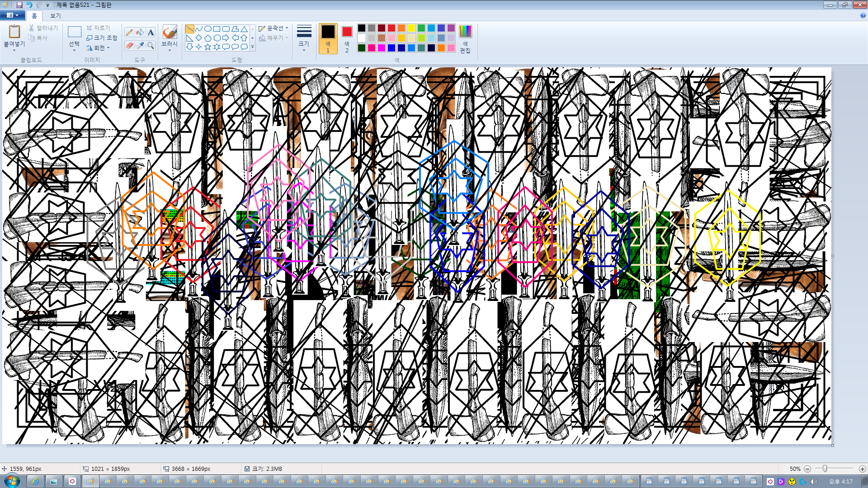Select the Magnifier tool
Viewport: 868px width, 488px height.
[x=151, y=46]
